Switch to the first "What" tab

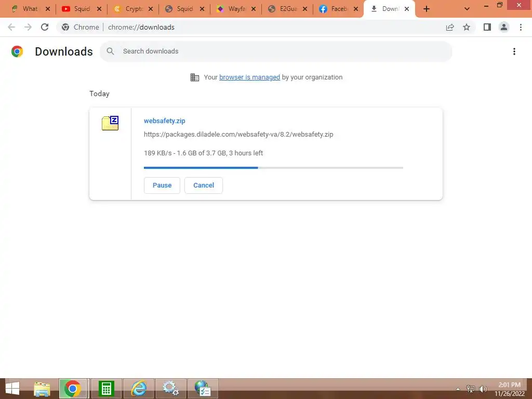click(30, 9)
